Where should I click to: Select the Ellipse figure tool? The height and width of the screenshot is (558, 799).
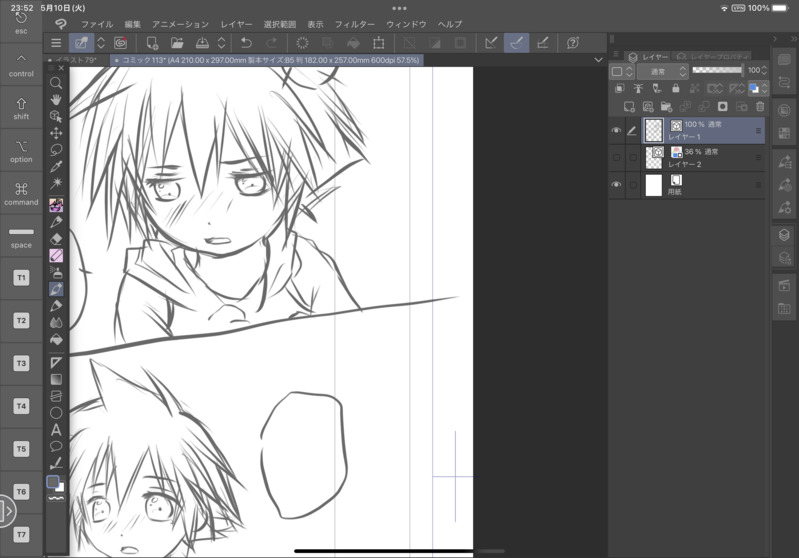click(x=56, y=413)
